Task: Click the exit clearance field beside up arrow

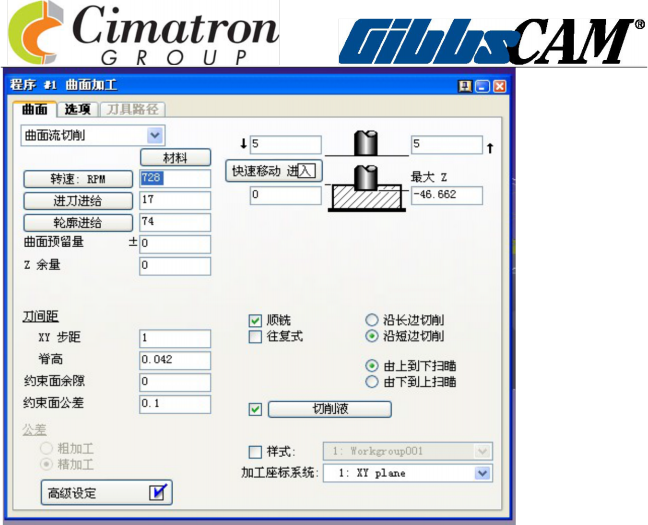Action: [447, 145]
